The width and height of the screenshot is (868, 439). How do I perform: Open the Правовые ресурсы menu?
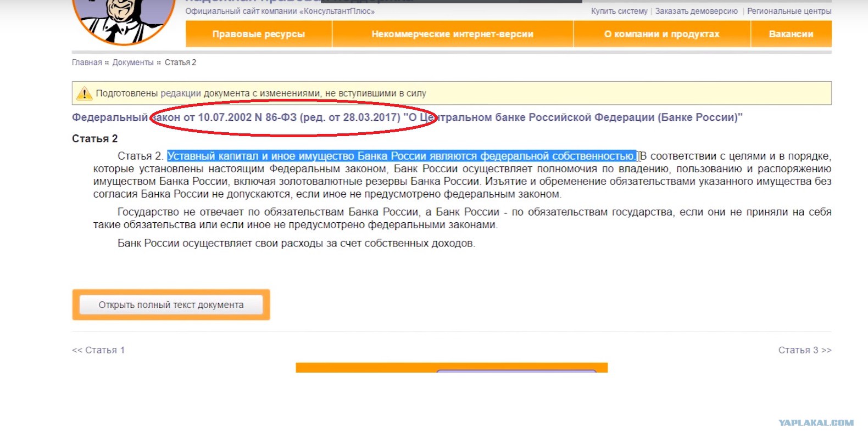click(259, 34)
